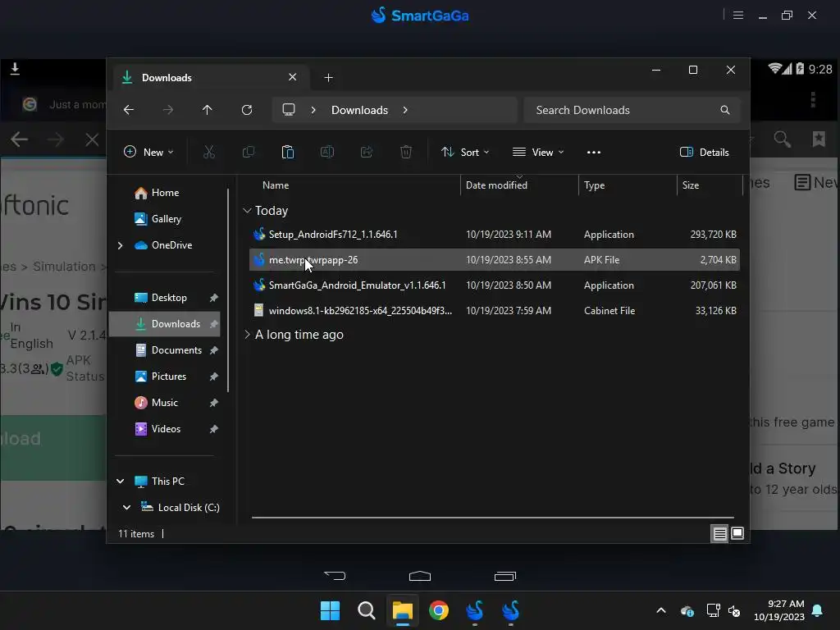Image resolution: width=840 pixels, height=630 pixels.
Task: Click the Android download notification icon in SmartGaGa
Action: (x=15, y=69)
